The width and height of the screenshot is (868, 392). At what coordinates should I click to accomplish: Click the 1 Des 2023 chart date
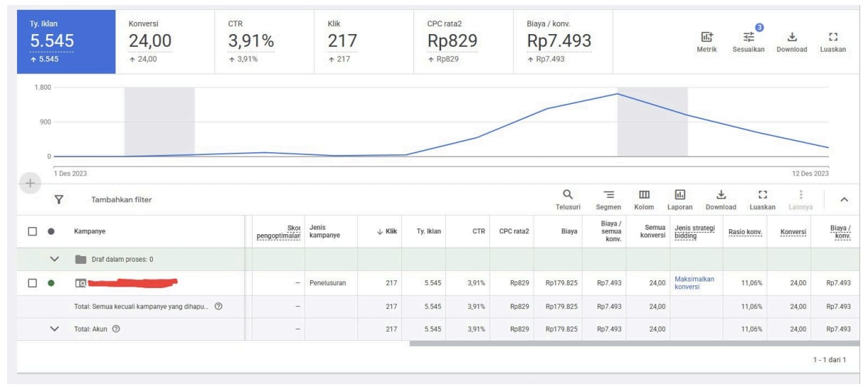point(70,174)
